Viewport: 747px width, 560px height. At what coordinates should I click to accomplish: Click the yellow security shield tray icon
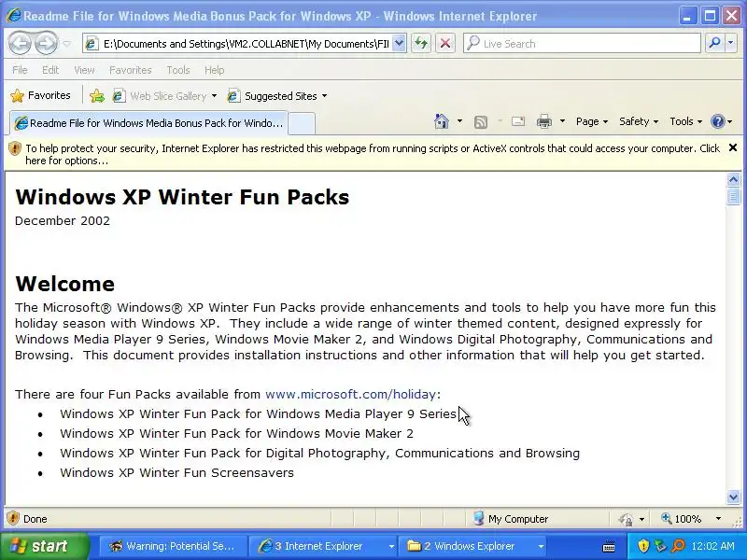(x=643, y=546)
